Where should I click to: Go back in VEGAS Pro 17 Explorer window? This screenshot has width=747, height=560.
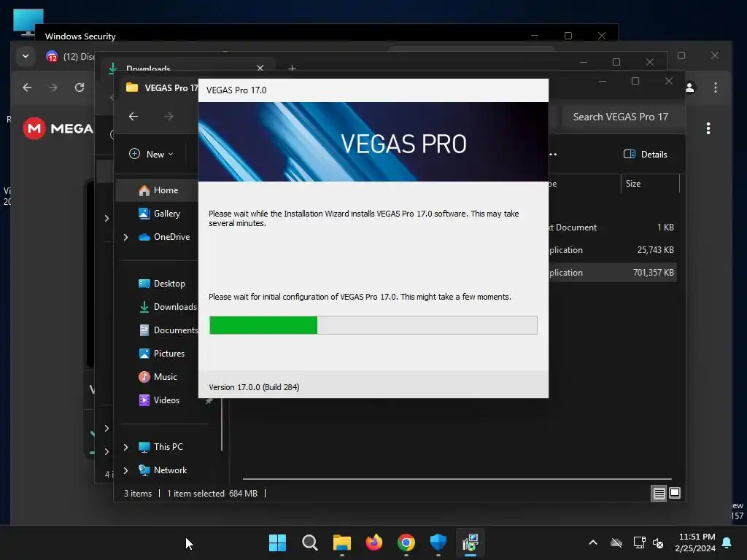coord(133,116)
